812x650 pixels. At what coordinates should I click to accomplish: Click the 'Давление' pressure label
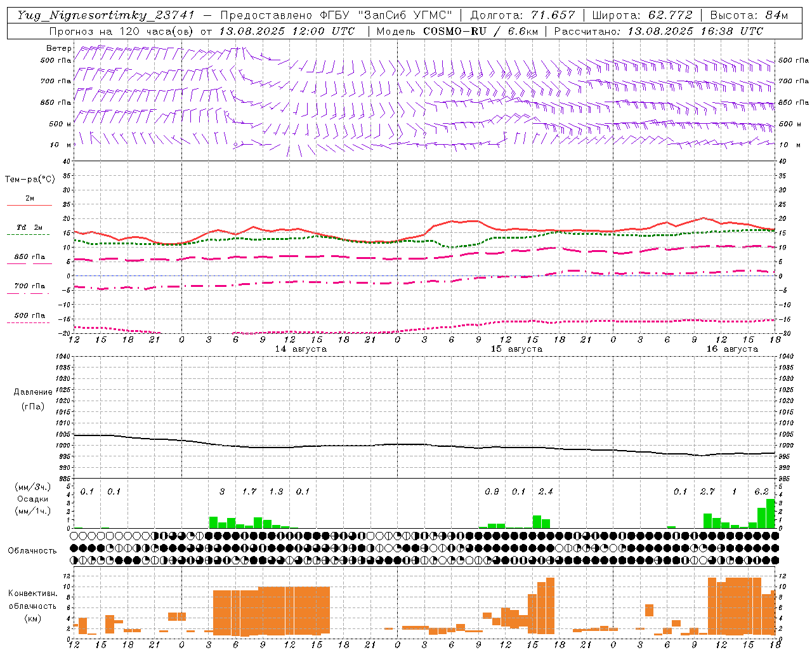pyautogui.click(x=33, y=392)
